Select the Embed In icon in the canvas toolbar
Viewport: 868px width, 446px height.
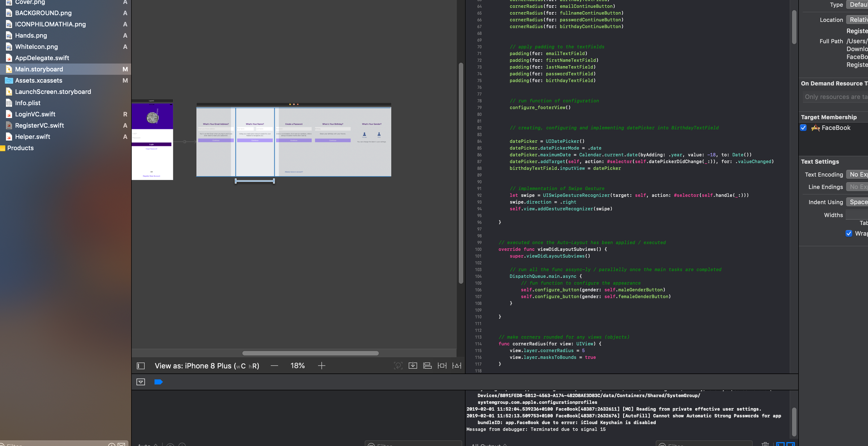(x=413, y=365)
